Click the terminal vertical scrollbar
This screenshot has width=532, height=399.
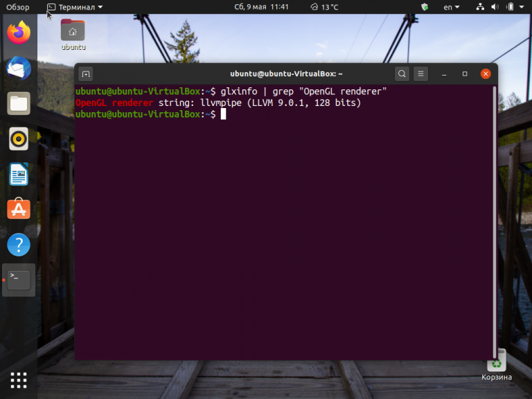494,208
